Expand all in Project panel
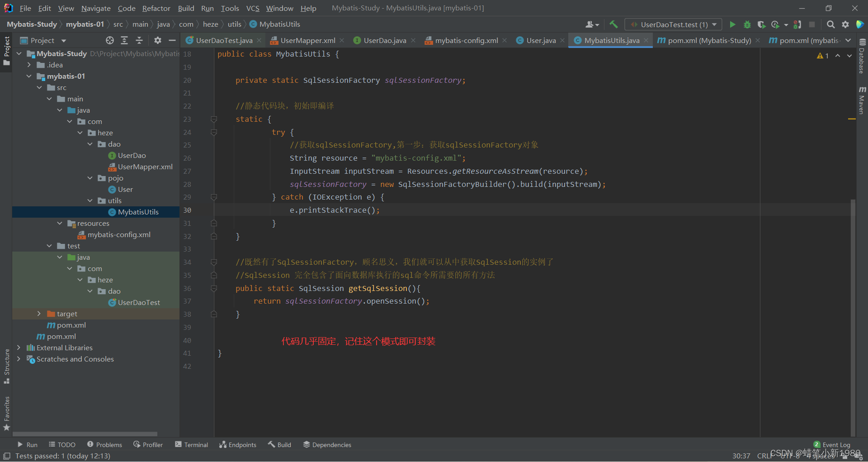The image size is (868, 462). (x=124, y=41)
